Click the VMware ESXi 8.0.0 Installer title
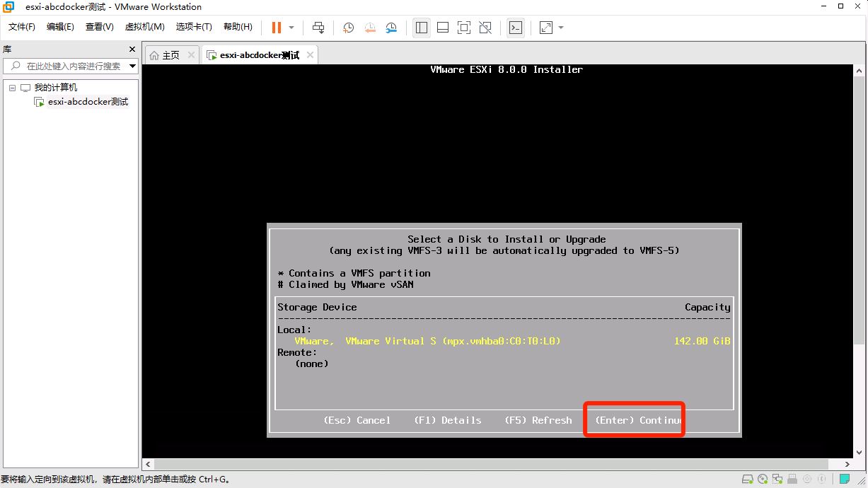868x488 pixels. pos(507,69)
